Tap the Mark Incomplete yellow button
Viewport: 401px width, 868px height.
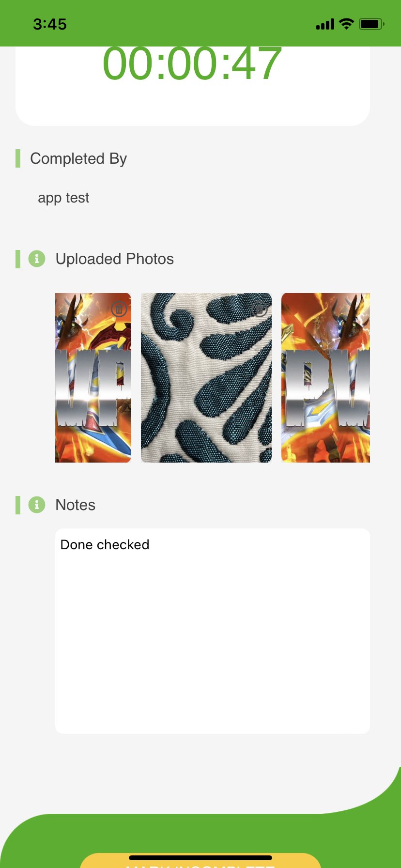point(200,861)
